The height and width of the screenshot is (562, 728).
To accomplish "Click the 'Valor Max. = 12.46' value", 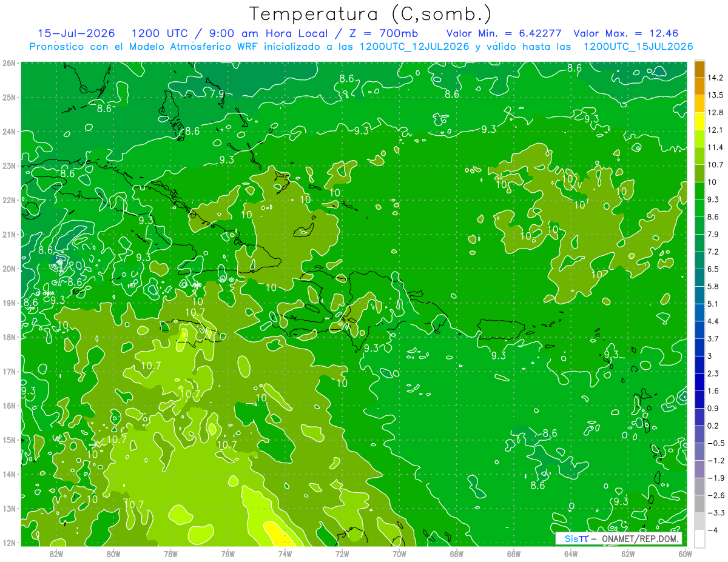I will 625,33.
